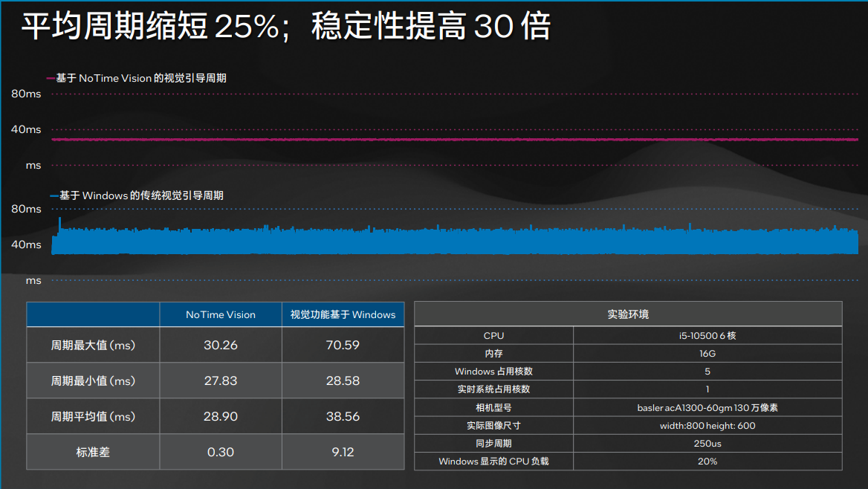Select the memory value '16G'
Viewport: 868px width, 489px height.
pos(707,353)
